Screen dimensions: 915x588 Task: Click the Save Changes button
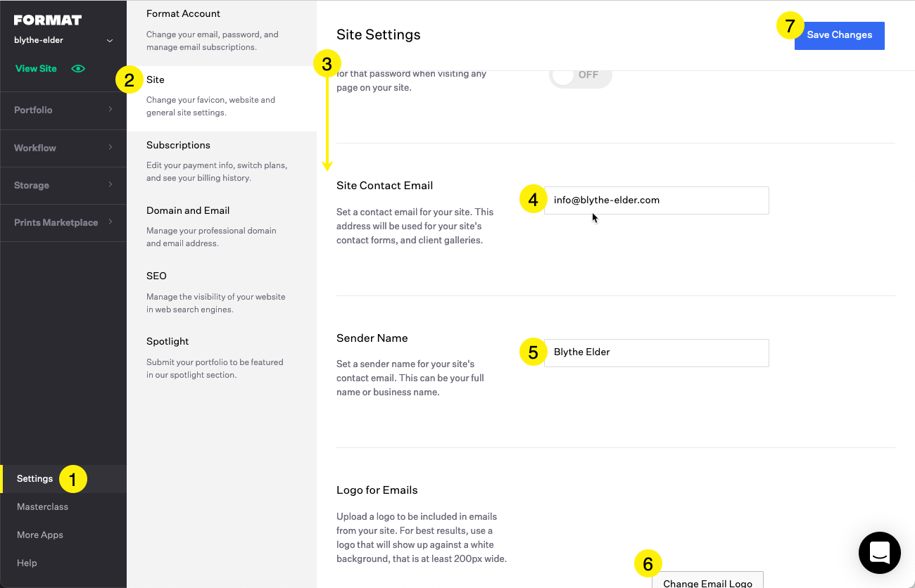click(840, 35)
